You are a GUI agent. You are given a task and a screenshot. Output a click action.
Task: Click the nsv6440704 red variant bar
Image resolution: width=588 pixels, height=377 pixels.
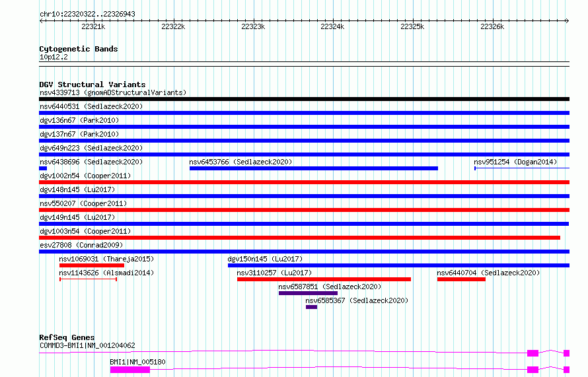click(x=461, y=279)
